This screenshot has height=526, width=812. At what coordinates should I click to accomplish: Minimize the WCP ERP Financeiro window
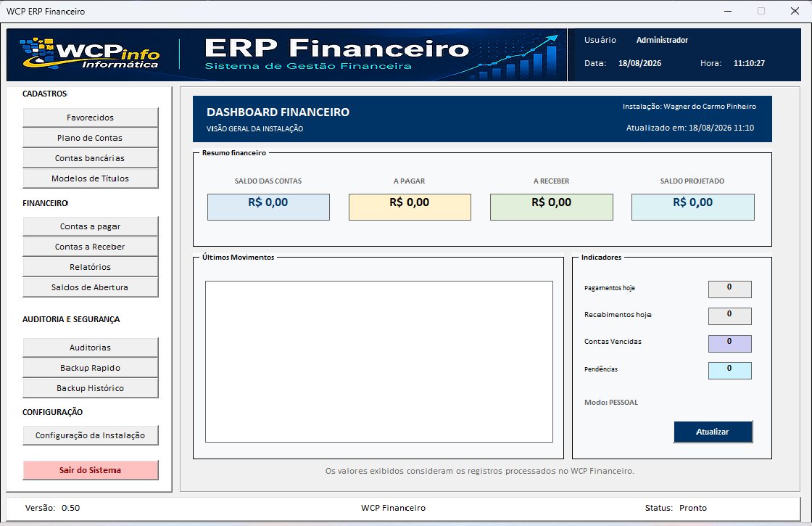coord(728,11)
